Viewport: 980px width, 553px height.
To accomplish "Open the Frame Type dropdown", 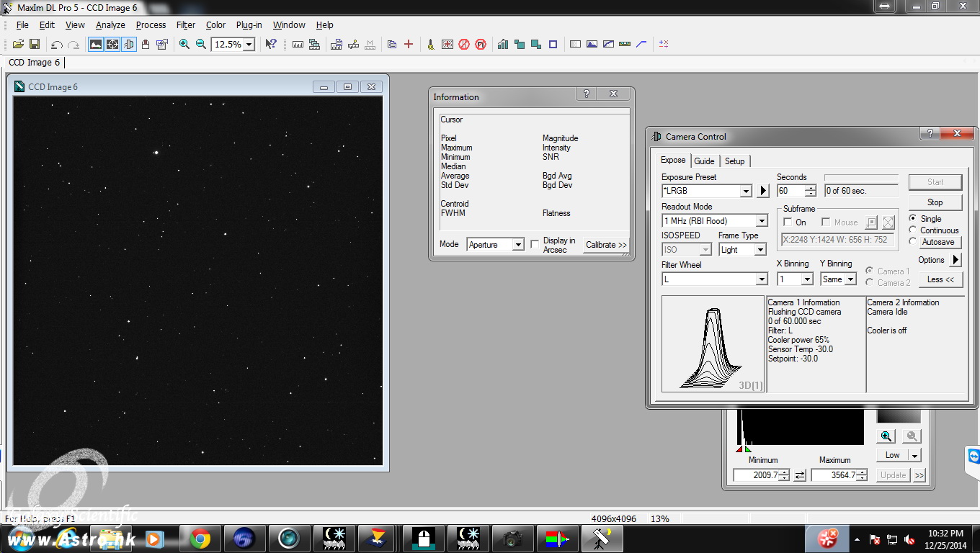I will [x=759, y=250].
